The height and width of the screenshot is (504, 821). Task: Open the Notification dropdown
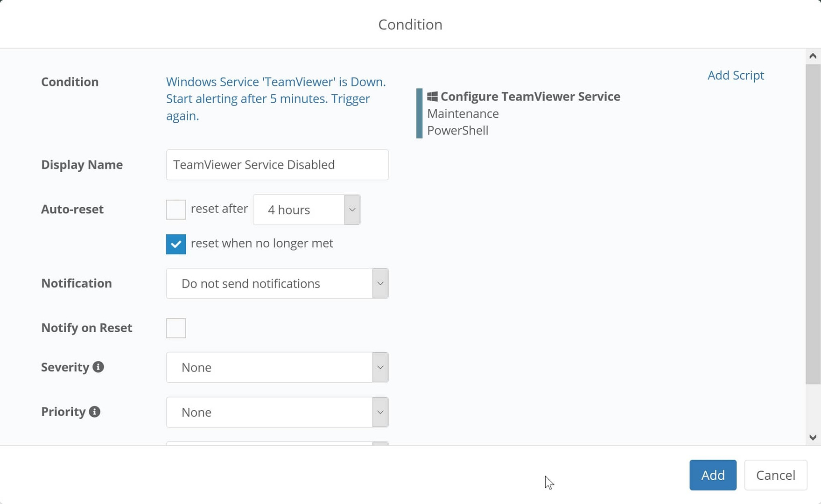coord(380,283)
